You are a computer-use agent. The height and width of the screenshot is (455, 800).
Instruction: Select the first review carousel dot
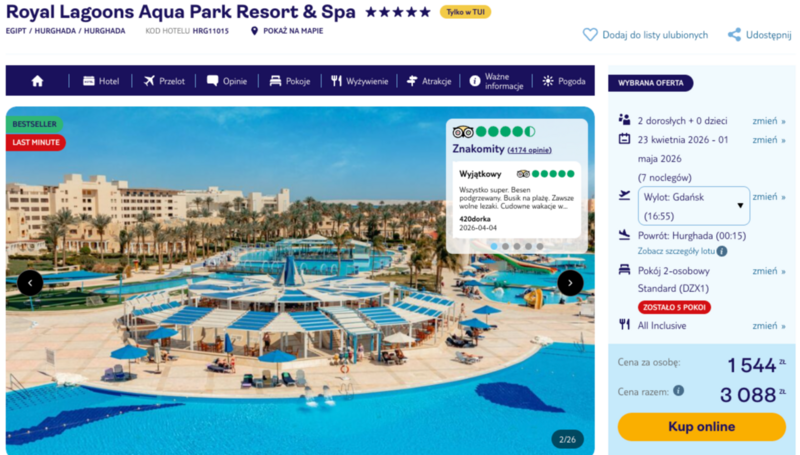[493, 246]
